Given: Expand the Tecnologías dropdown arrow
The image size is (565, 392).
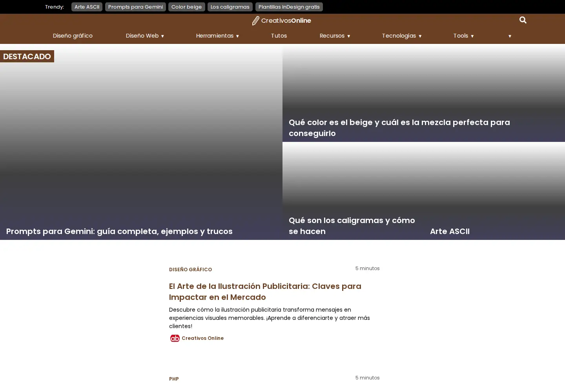Looking at the screenshot, I should (x=420, y=36).
